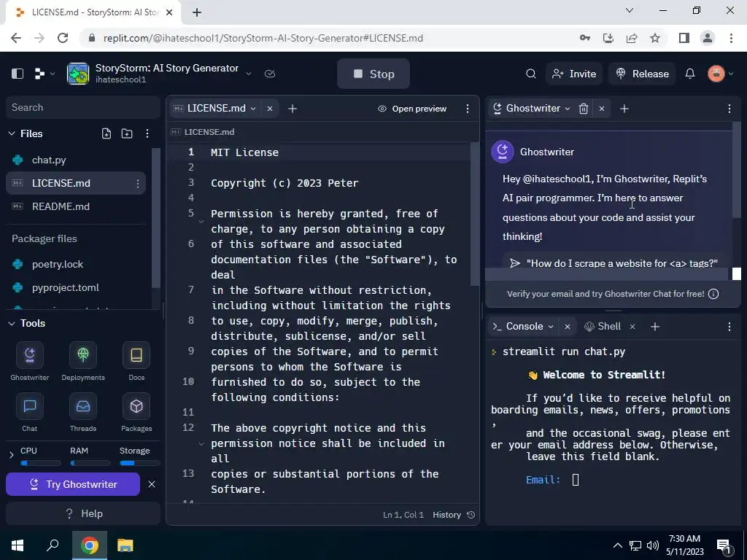Create a new folder with the icon
747x560 pixels.
coord(127,134)
